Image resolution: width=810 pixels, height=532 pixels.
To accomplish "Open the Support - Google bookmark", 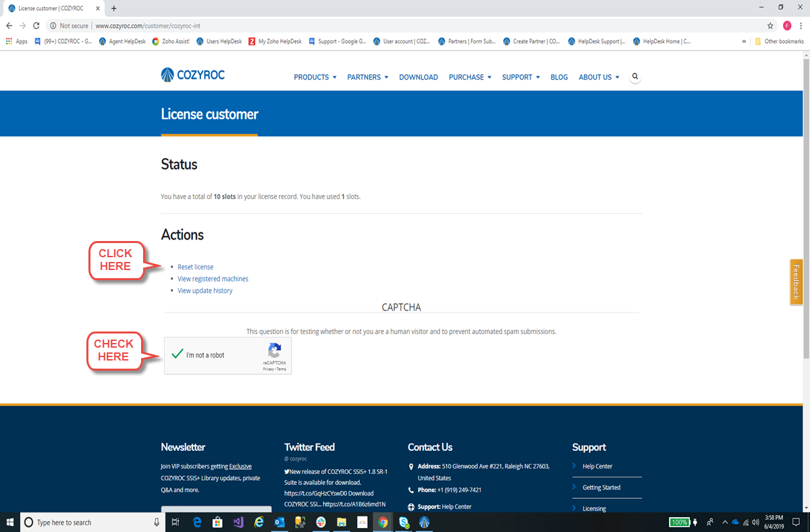I will [337, 41].
